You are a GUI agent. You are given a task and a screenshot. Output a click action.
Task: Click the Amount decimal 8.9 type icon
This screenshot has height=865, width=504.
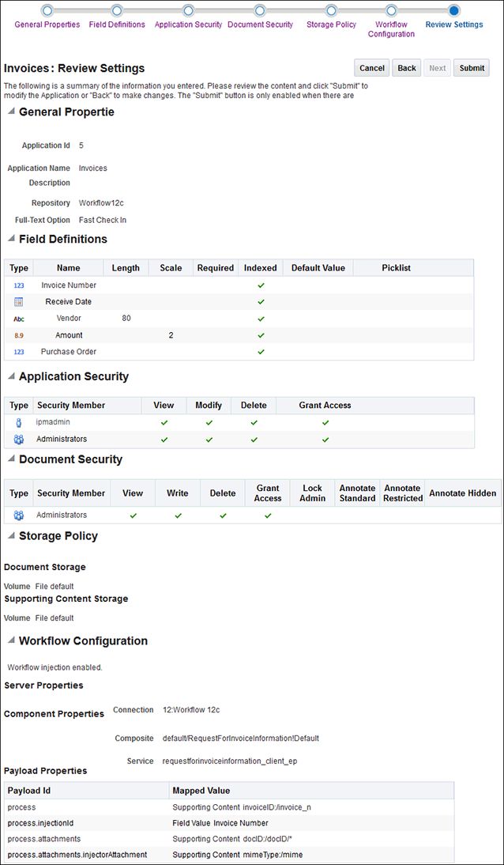click(x=19, y=335)
